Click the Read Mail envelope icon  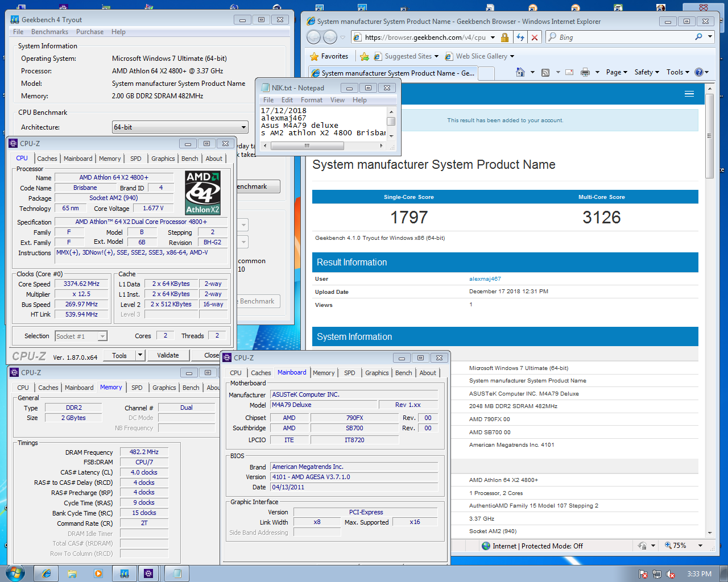[x=569, y=72]
